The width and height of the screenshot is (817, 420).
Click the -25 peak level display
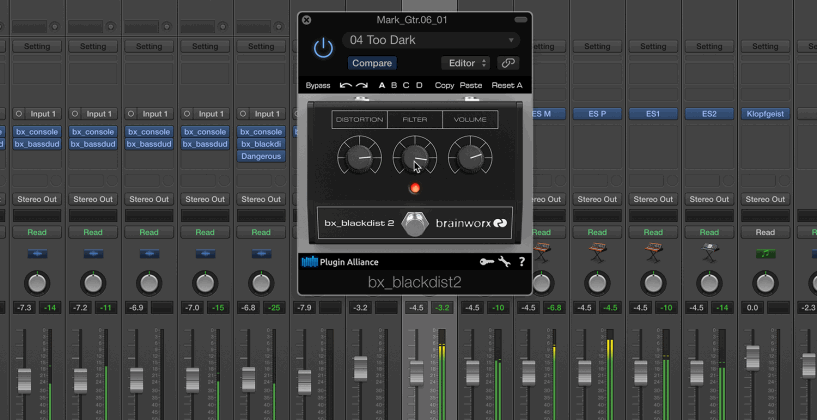tap(274, 308)
